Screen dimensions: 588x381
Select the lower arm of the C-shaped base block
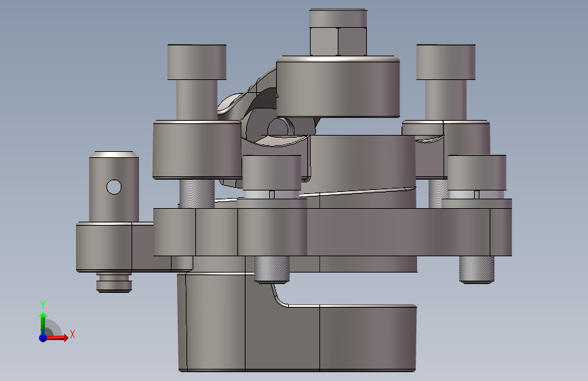(349, 338)
